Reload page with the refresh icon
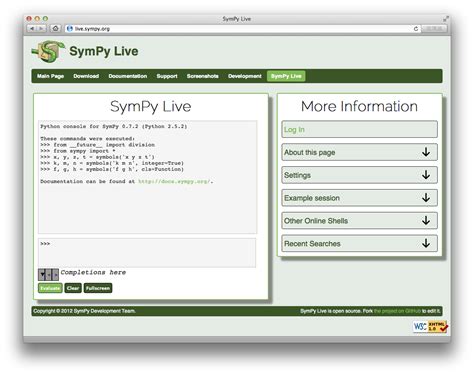474x375 pixels. point(416,29)
